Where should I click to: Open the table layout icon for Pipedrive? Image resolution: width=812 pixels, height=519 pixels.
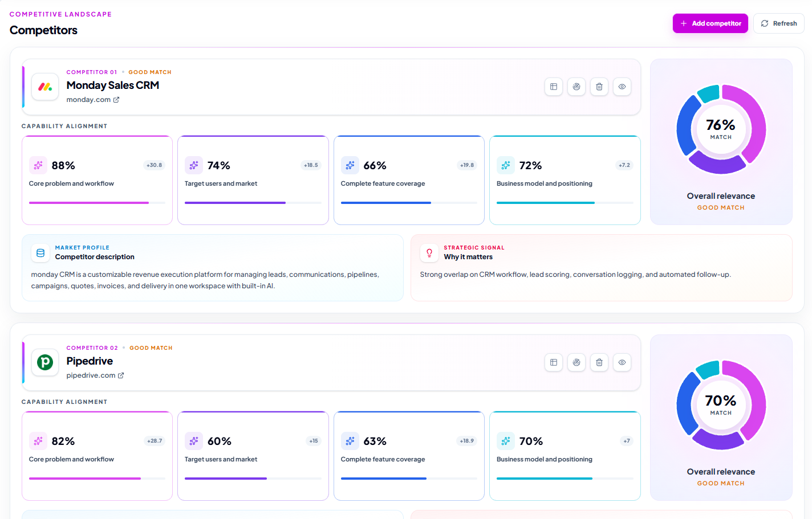(x=554, y=362)
